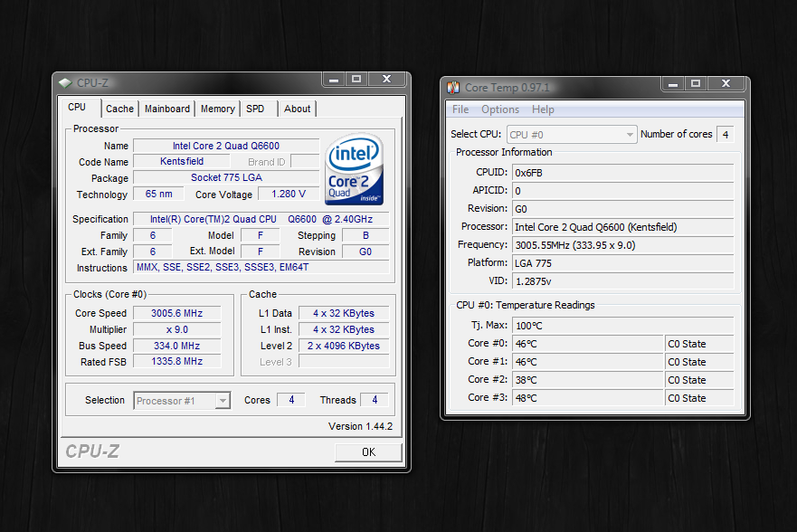Viewport: 797px width, 532px height.
Task: Switch to the CPU tab in CPU-Z
Action: (77, 107)
